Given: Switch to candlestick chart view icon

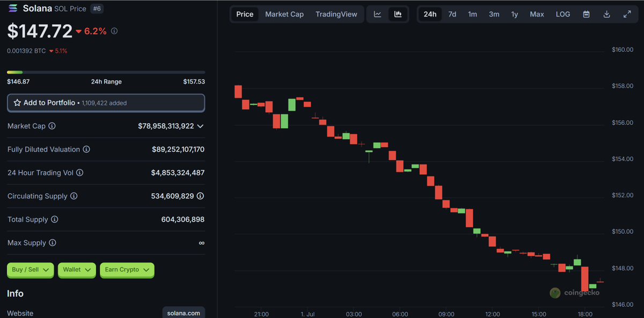Looking at the screenshot, I should coord(398,14).
